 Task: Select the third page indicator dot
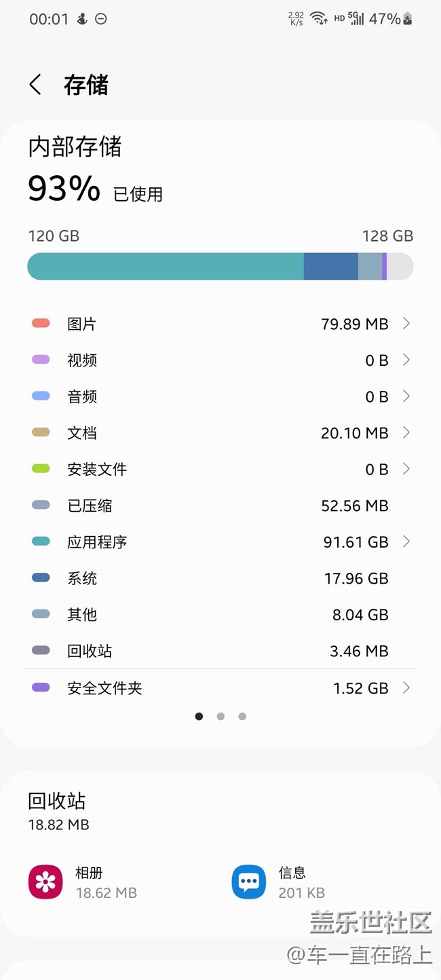click(242, 716)
